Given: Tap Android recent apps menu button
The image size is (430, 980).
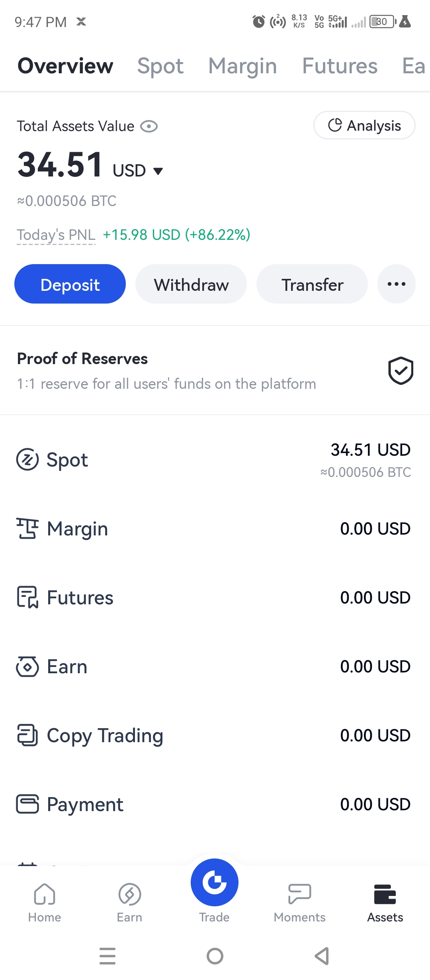Looking at the screenshot, I should (107, 956).
